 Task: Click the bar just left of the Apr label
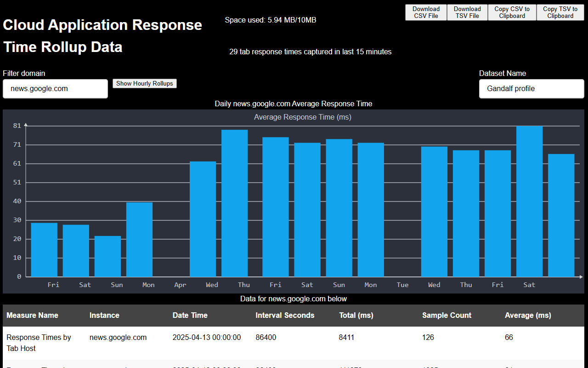pos(139,240)
